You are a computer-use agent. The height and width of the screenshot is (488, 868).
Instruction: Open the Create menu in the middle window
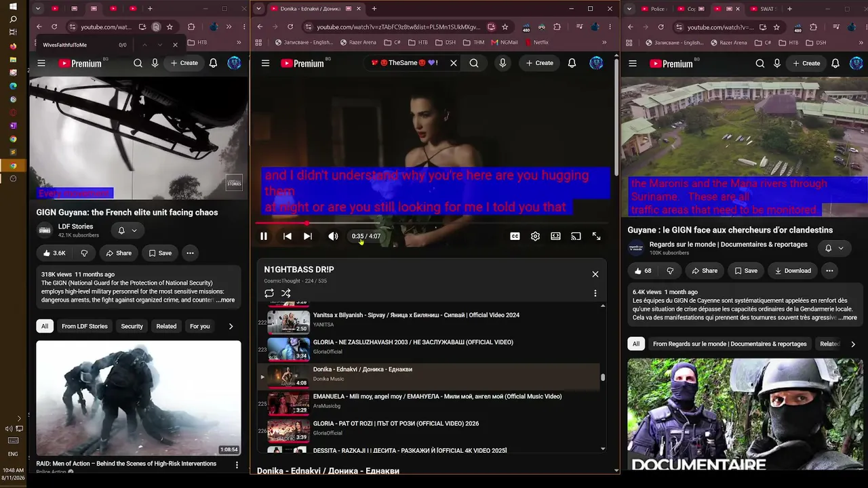[x=540, y=63]
